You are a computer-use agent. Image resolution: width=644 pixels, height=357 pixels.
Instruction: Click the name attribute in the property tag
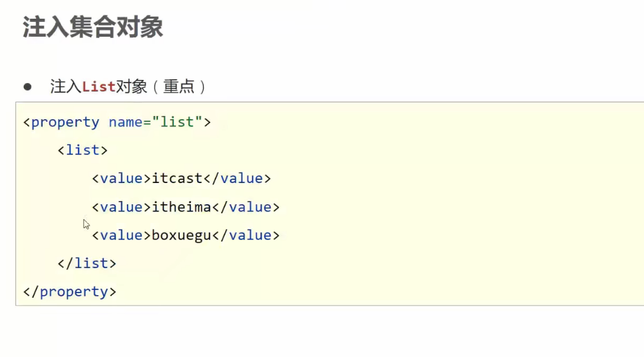pos(126,122)
